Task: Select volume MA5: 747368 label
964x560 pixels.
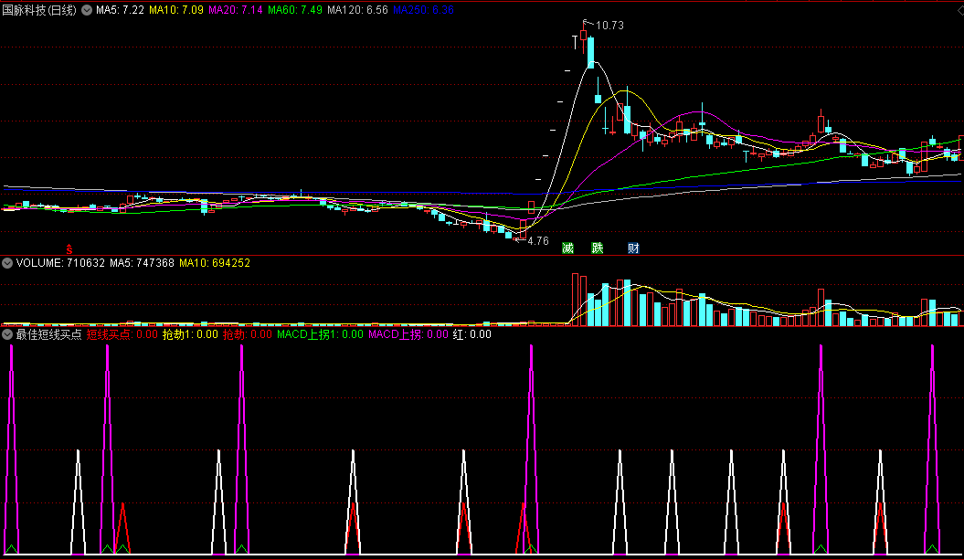Action: [142, 263]
